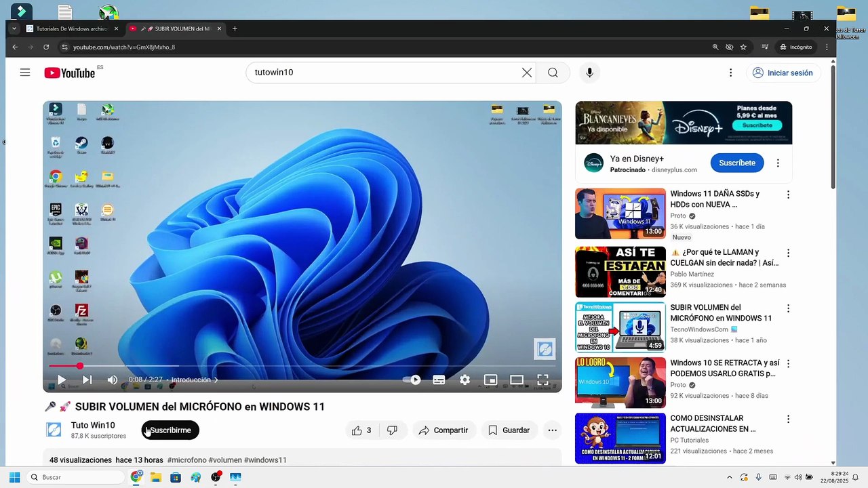Open the Tuto Win10 channel name link
The width and height of the screenshot is (868, 488).
pos(93,425)
